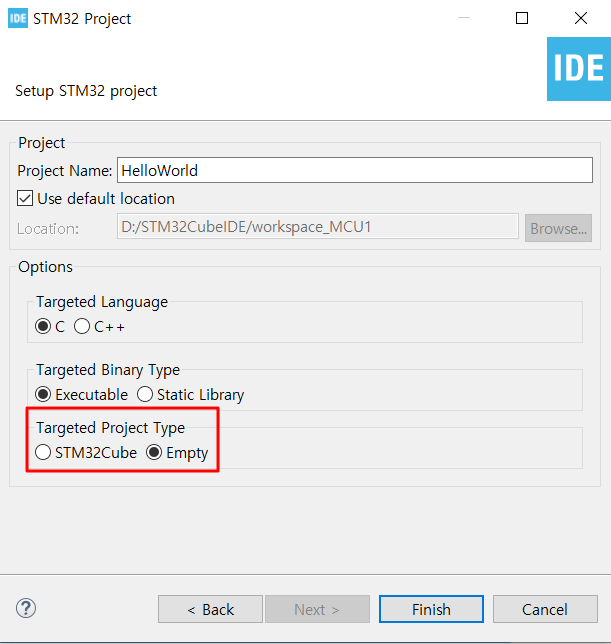Open help with the question mark icon
The image size is (611, 644).
26,608
